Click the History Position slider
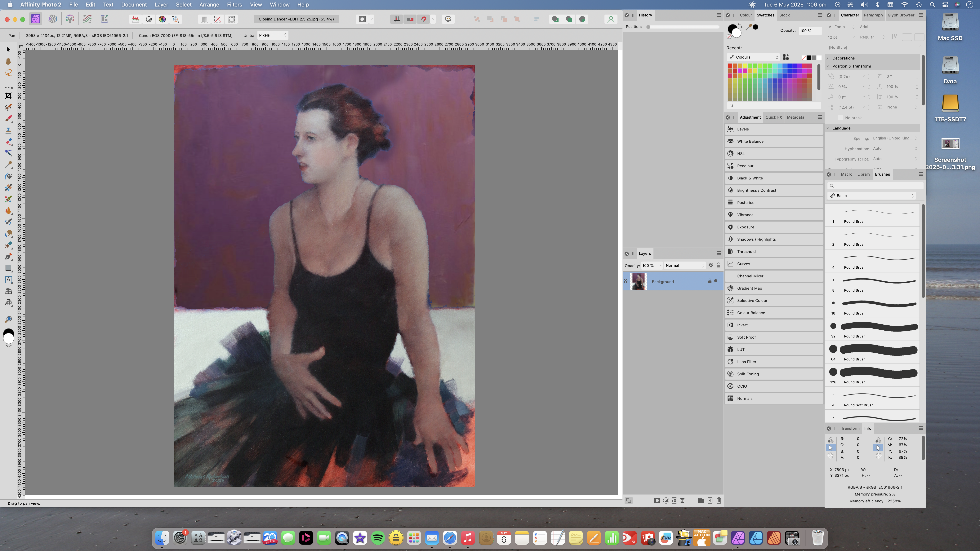 click(683, 27)
